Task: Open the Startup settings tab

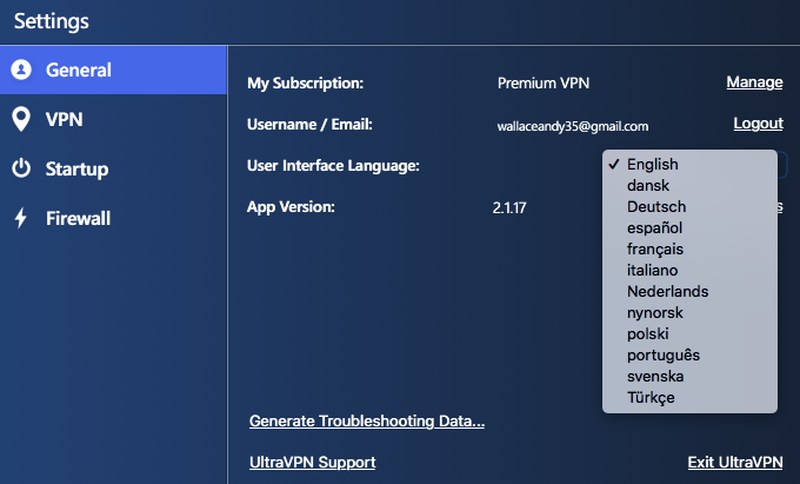Action: pyautogui.click(x=113, y=169)
